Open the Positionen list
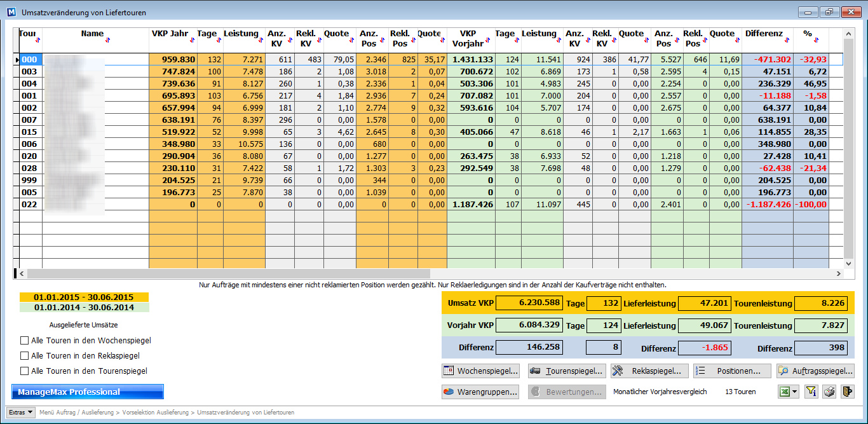This screenshot has width=868, height=424. coord(732,371)
